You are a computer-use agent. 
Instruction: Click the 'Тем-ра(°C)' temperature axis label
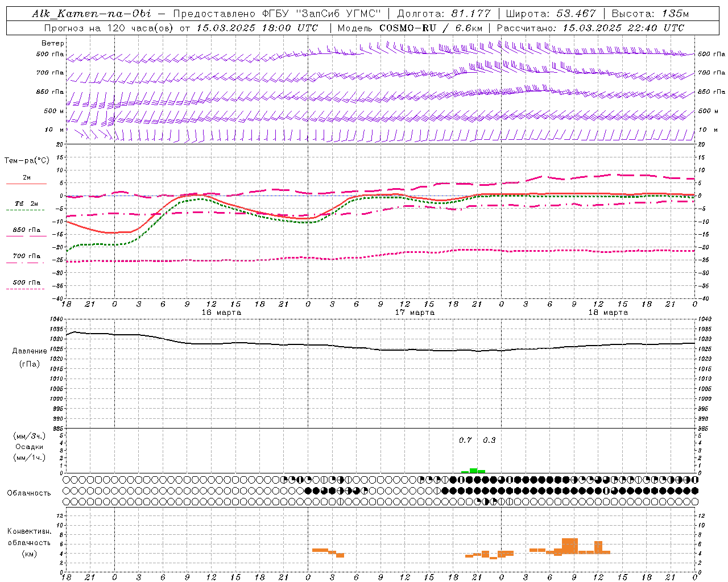pos(27,161)
